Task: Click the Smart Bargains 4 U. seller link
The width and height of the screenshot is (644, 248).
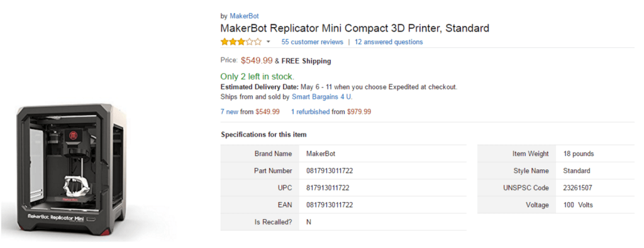Action: [x=322, y=97]
